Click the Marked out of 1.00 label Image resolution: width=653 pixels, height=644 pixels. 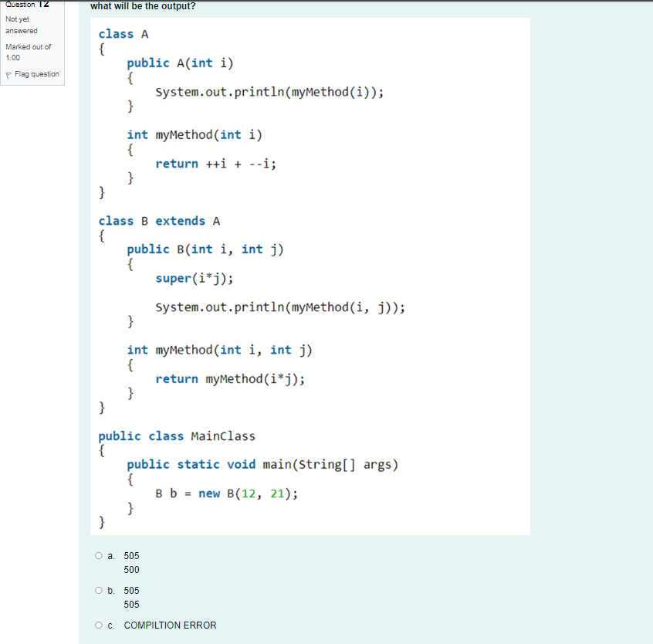coord(29,52)
